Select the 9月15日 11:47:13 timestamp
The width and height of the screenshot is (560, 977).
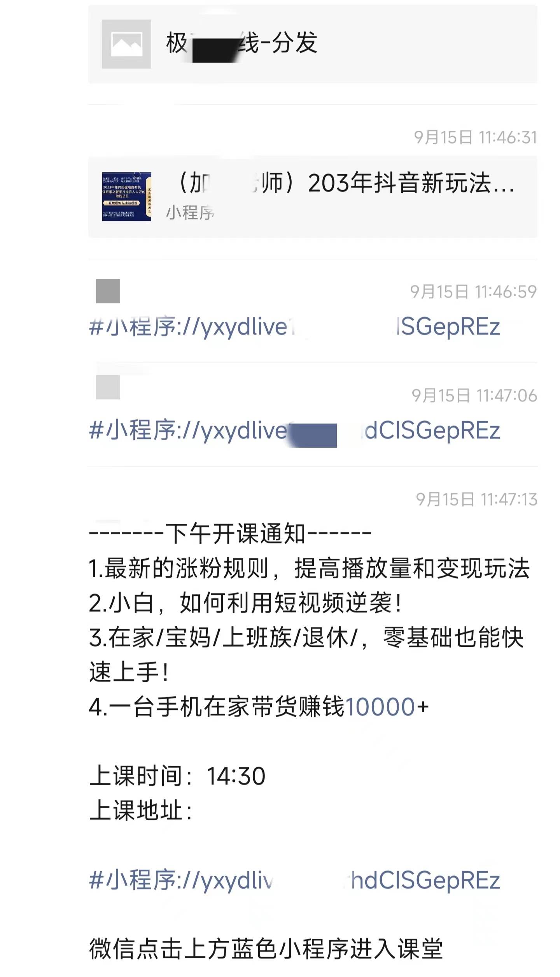pos(476,499)
